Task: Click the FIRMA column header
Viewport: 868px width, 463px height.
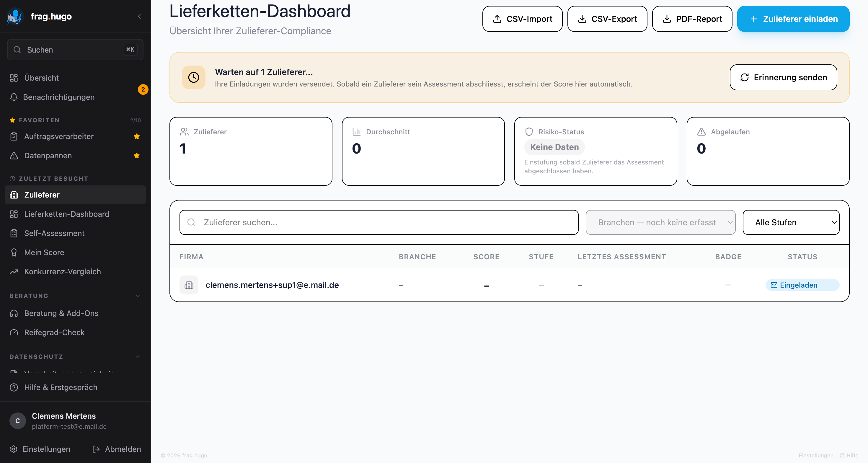Action: coord(191,257)
